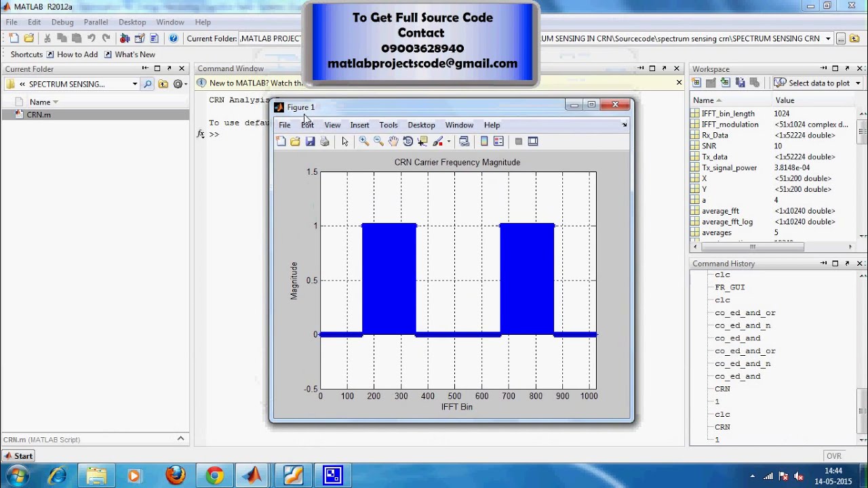Image resolution: width=868 pixels, height=488 pixels.
Task: Go up one folder level icon
Action: tap(163, 84)
